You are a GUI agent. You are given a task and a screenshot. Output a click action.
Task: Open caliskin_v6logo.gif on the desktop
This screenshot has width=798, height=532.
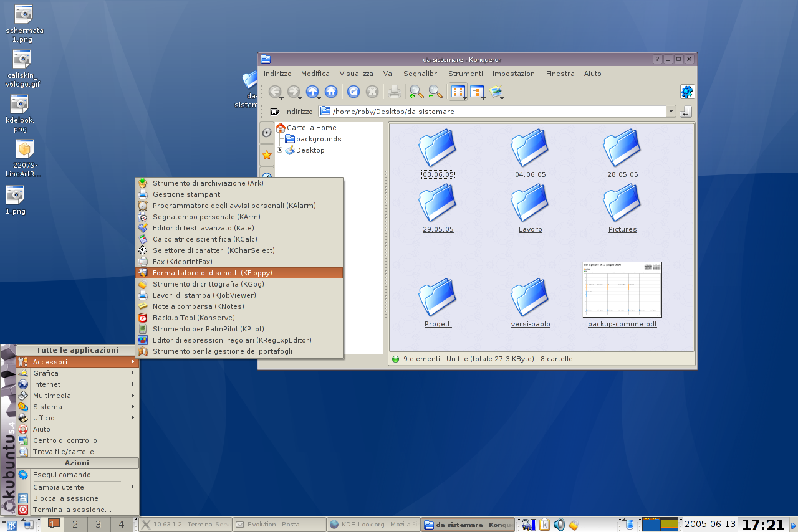point(22,69)
